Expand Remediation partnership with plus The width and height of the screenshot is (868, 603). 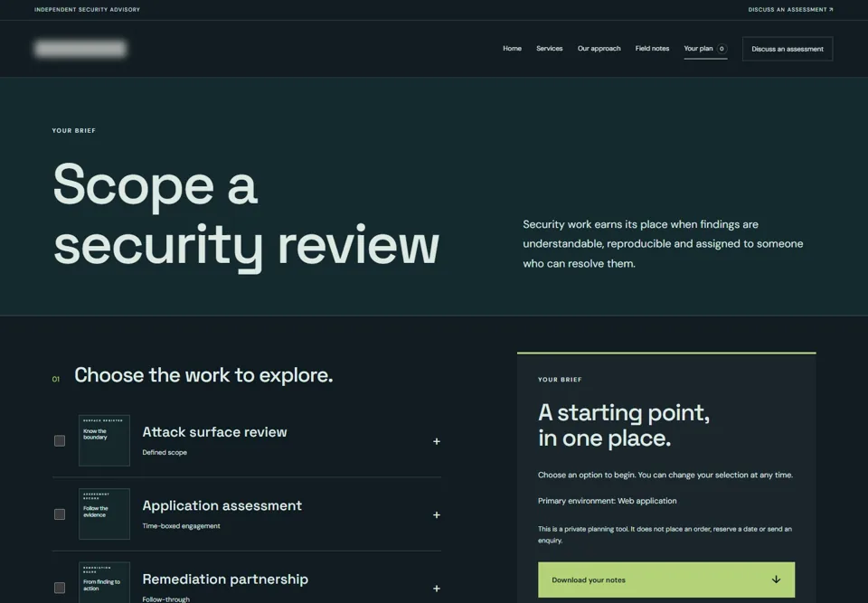pyautogui.click(x=436, y=589)
